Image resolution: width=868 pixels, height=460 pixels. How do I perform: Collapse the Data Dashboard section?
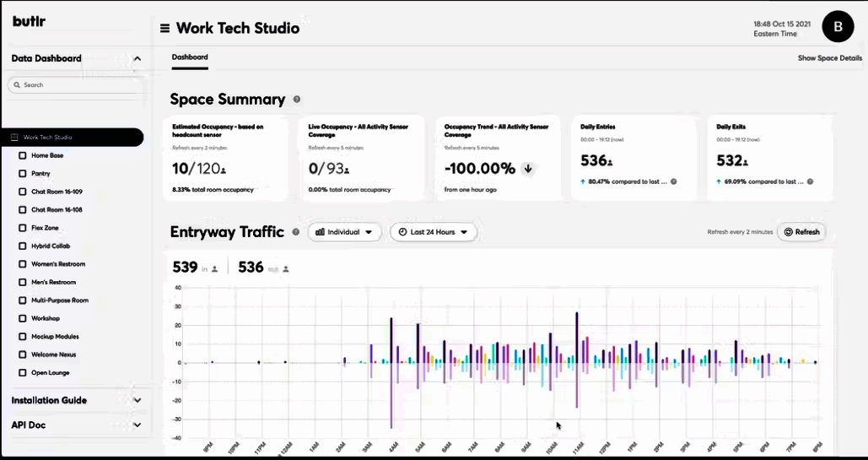point(137,59)
